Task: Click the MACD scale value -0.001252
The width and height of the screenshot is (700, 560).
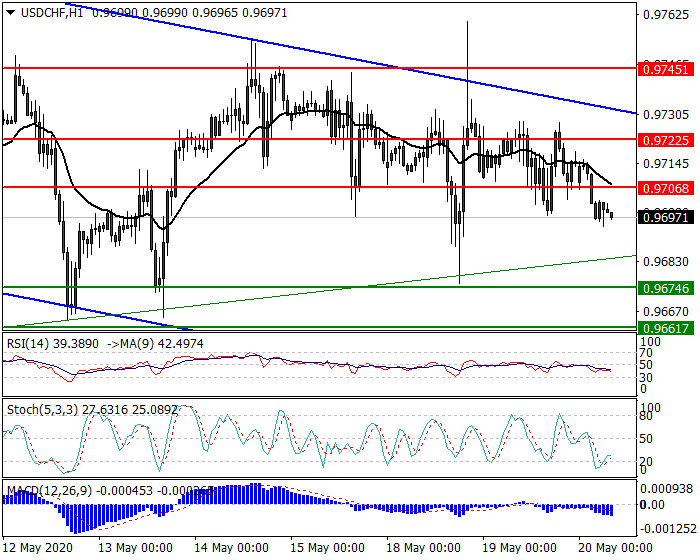Action: click(x=668, y=529)
